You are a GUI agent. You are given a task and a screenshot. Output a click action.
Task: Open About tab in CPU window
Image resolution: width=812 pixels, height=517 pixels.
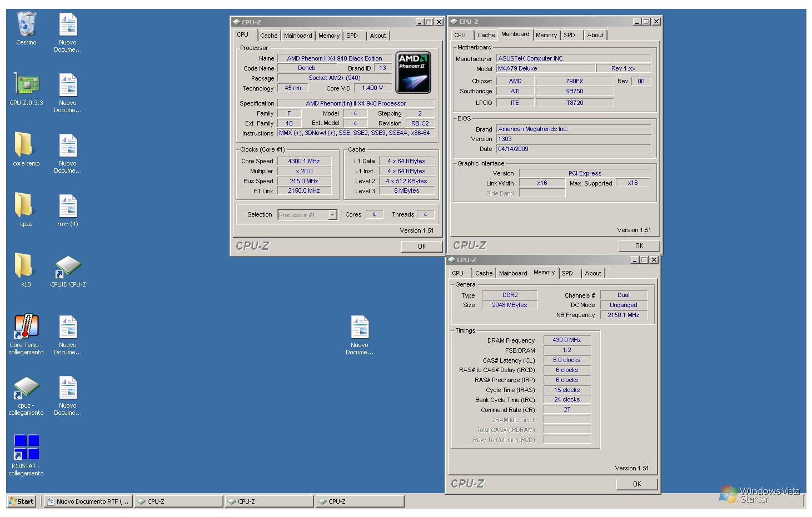378,36
